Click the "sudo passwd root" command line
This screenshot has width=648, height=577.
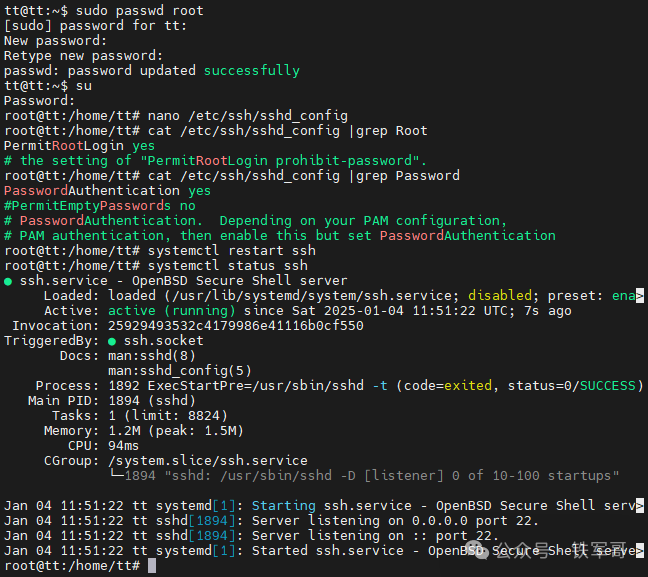[x=104, y=10]
